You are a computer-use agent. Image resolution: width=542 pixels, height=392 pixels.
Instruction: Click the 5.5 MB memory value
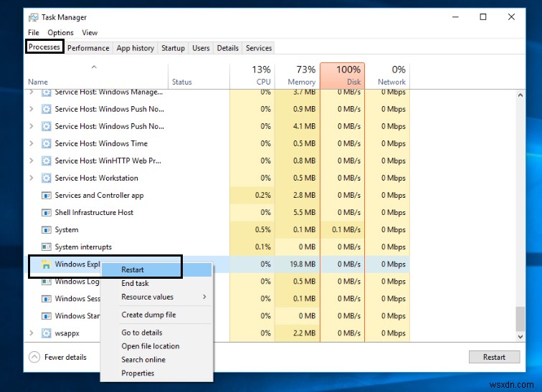click(304, 212)
